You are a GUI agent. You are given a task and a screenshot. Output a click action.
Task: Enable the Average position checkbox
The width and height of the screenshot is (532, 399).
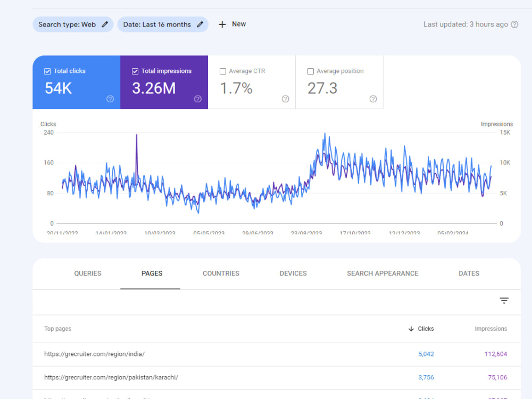tap(310, 71)
